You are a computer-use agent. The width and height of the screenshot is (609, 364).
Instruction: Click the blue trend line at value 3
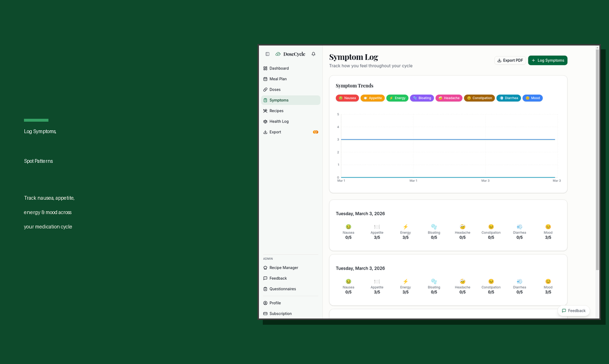[448, 139]
